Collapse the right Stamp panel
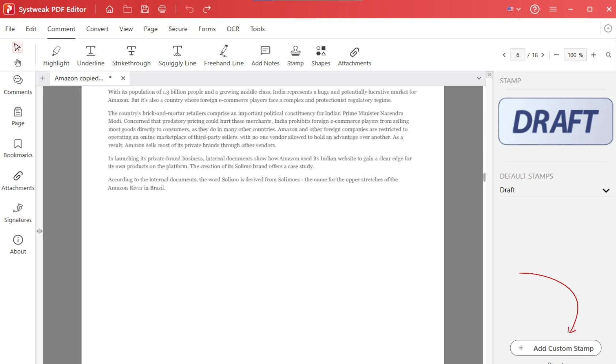The width and height of the screenshot is (616, 364). tap(489, 75)
